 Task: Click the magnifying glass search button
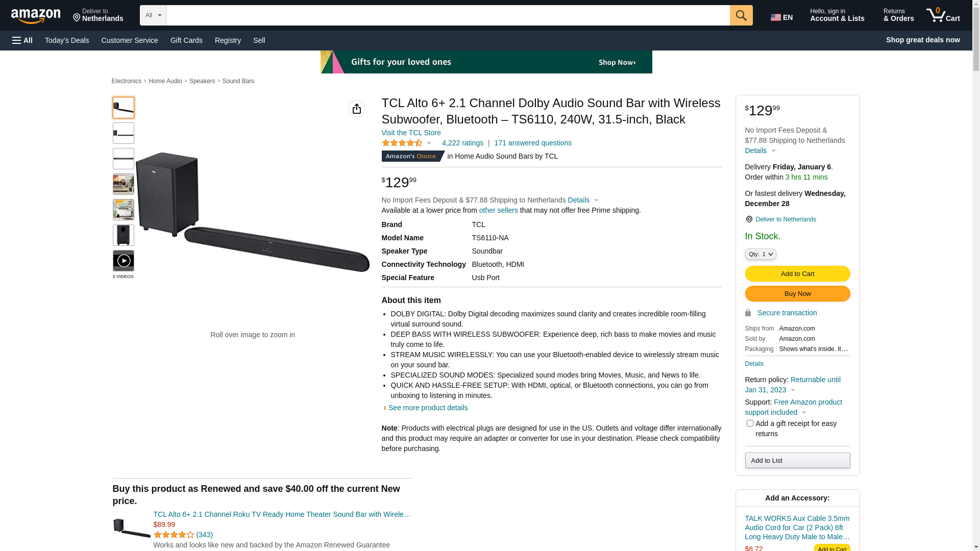741,15
